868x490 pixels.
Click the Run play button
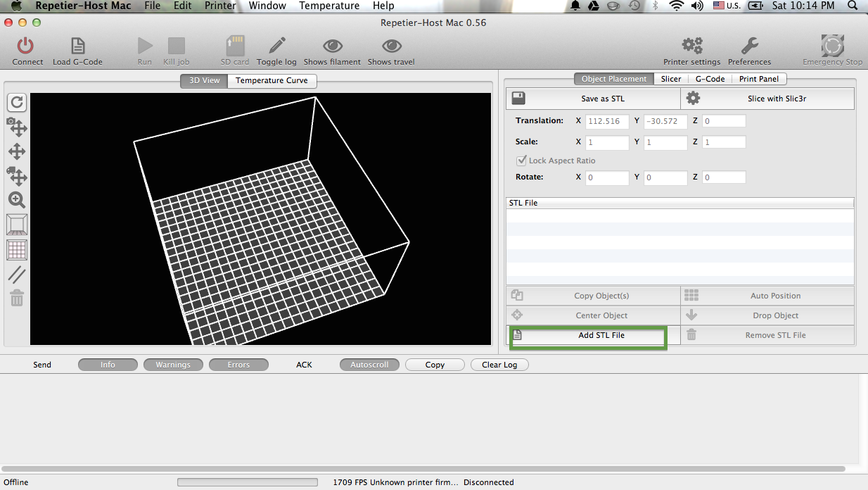(145, 46)
